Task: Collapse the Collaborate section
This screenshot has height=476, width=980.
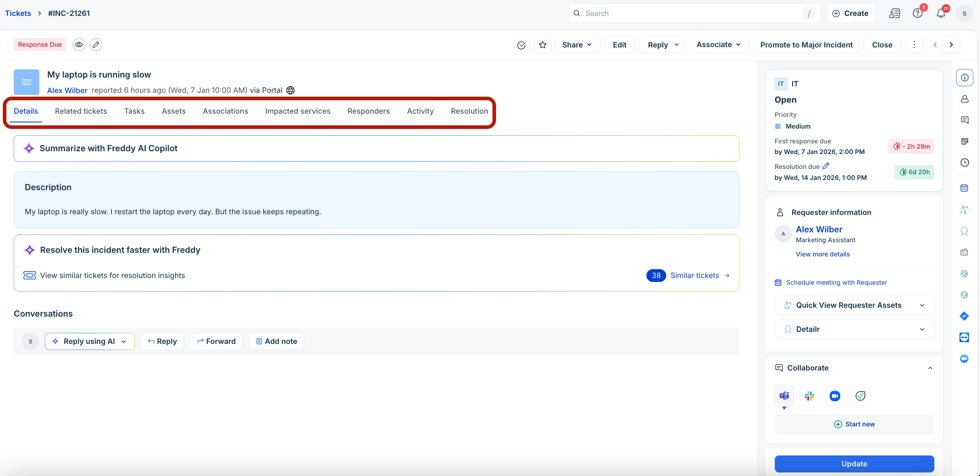Action: [930, 368]
